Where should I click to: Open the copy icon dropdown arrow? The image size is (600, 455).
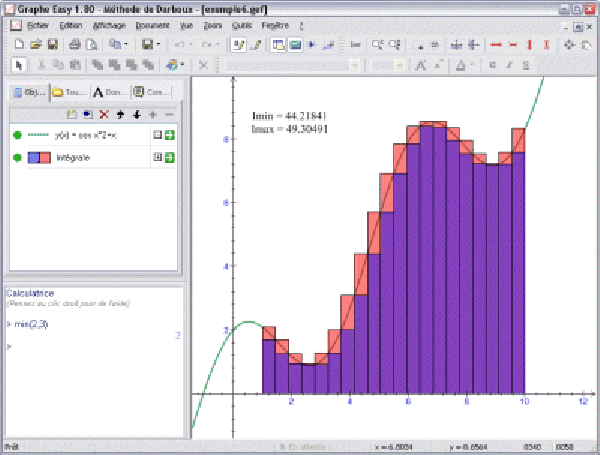point(126,44)
